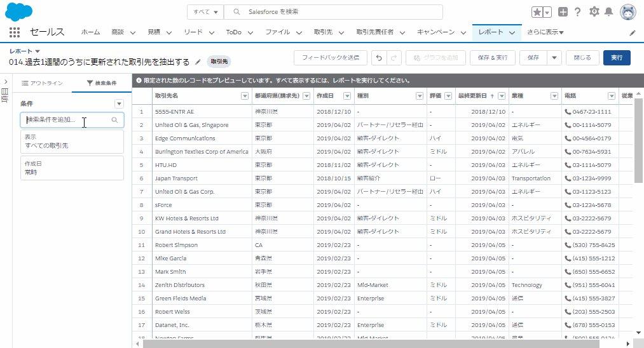Open the dropdown arrow beside 保存
The image size is (644, 348).
coord(554,58)
